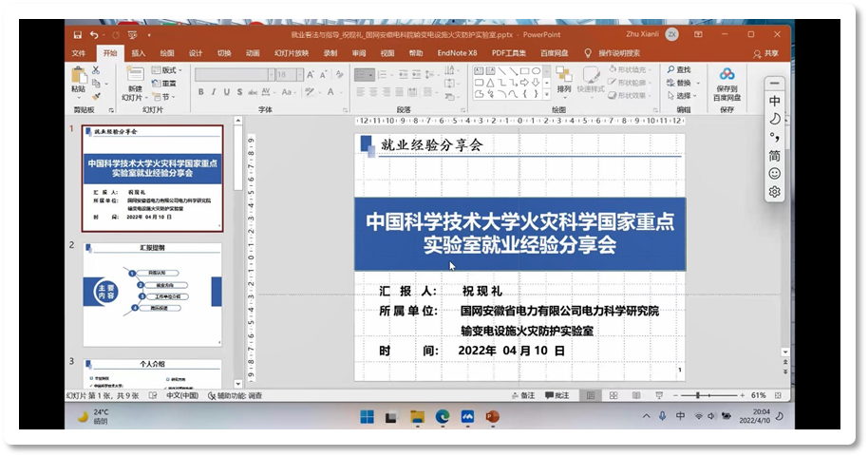
Task: Toggle Bold formatting
Action: [200, 92]
